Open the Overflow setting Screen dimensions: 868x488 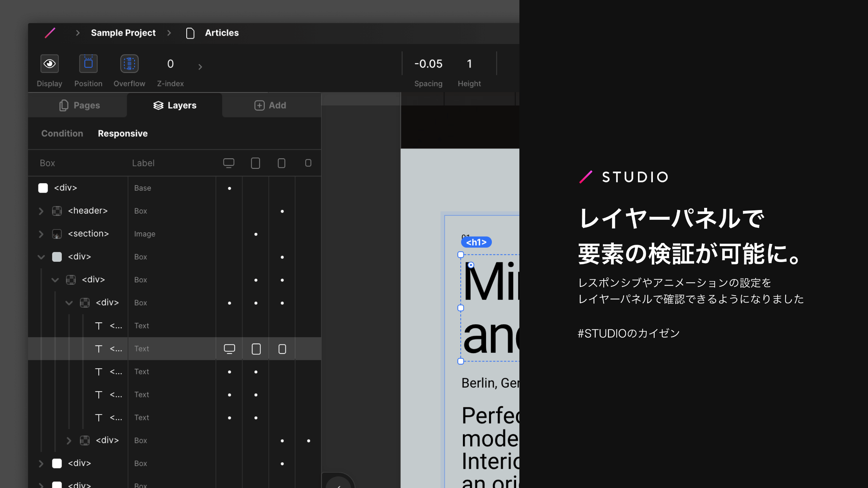(129, 64)
